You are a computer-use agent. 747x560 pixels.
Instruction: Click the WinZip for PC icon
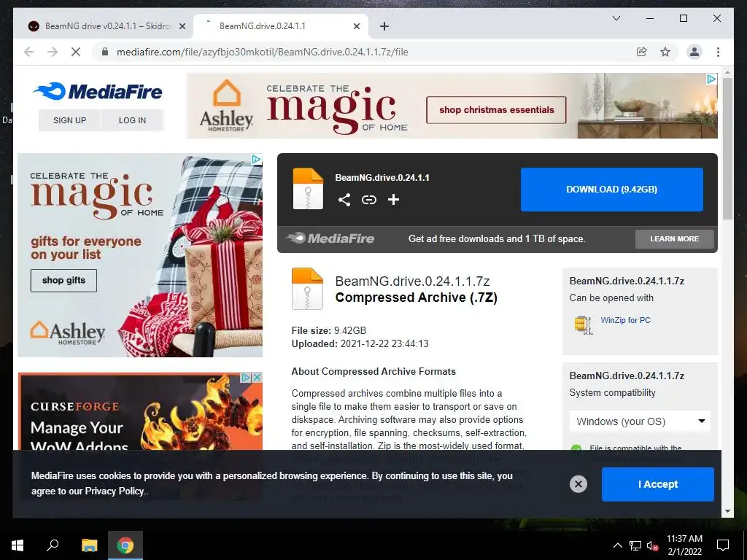pyautogui.click(x=584, y=324)
